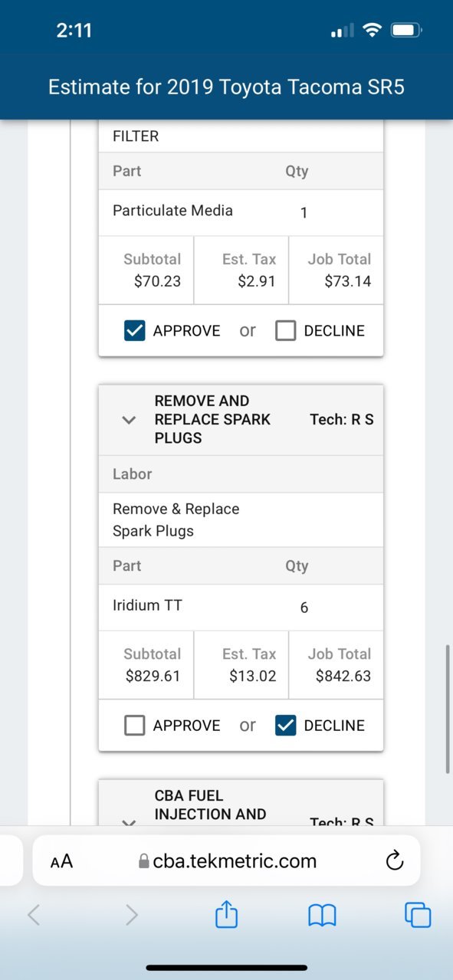This screenshot has height=980, width=453.
Task: Uncheck APPROVE for the filter job
Action: [134, 330]
